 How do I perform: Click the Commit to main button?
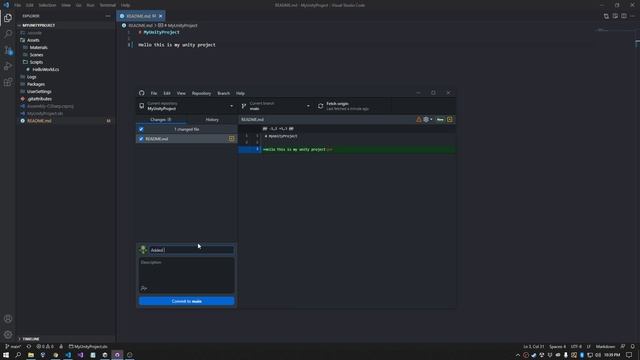(187, 301)
